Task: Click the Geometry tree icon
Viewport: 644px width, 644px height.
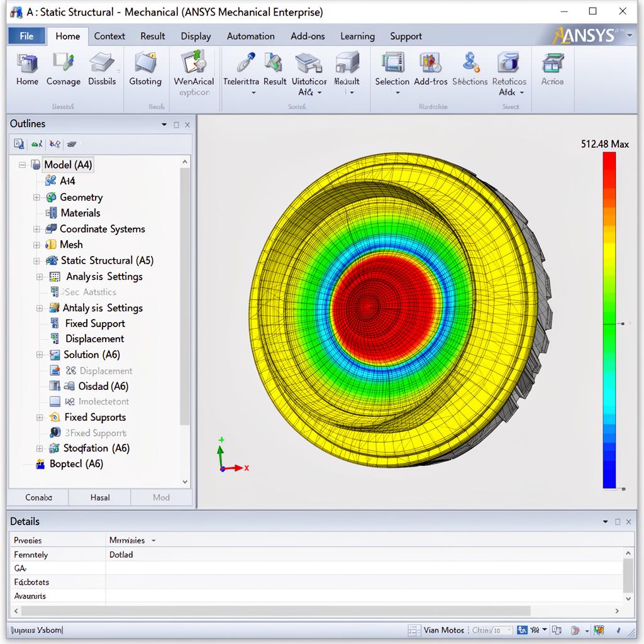Action: pos(51,197)
